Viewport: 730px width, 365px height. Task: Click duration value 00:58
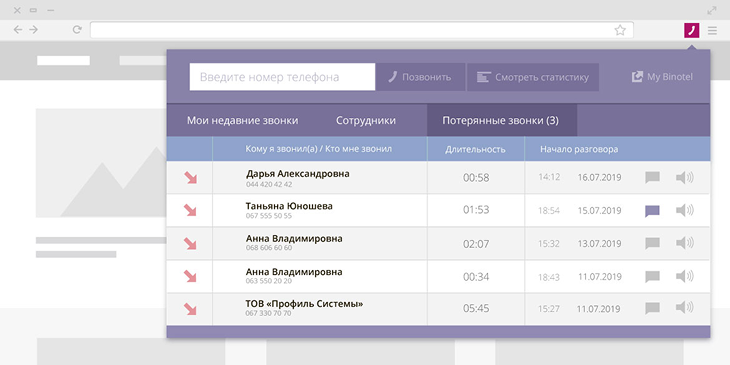click(476, 177)
